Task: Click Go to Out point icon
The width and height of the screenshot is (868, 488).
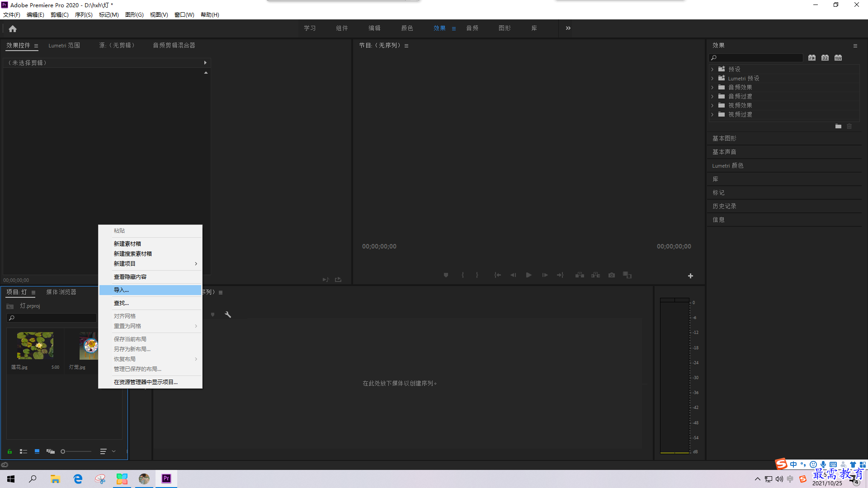Action: click(x=560, y=275)
